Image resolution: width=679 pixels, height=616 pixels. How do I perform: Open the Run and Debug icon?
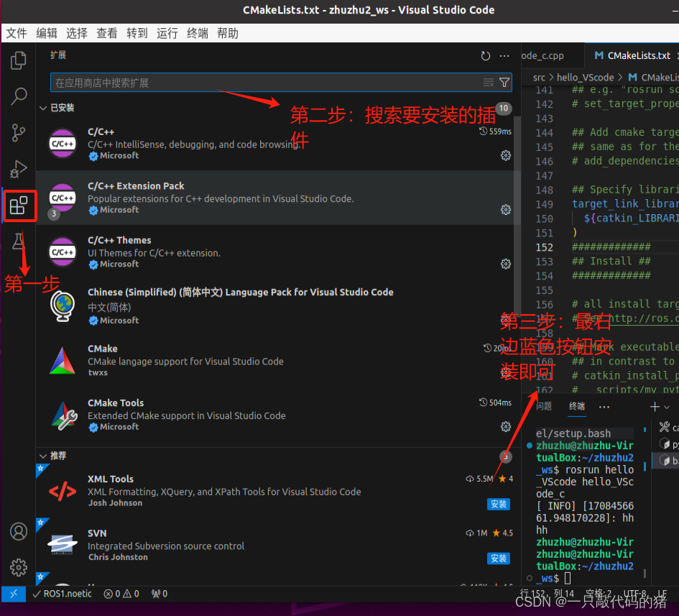pyautogui.click(x=17, y=169)
